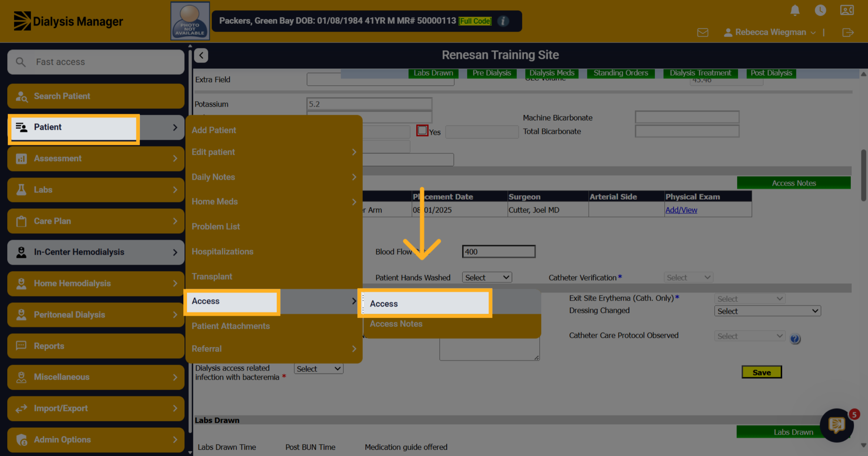The height and width of the screenshot is (456, 868).
Task: Select Problem List menu item
Action: pos(216,227)
